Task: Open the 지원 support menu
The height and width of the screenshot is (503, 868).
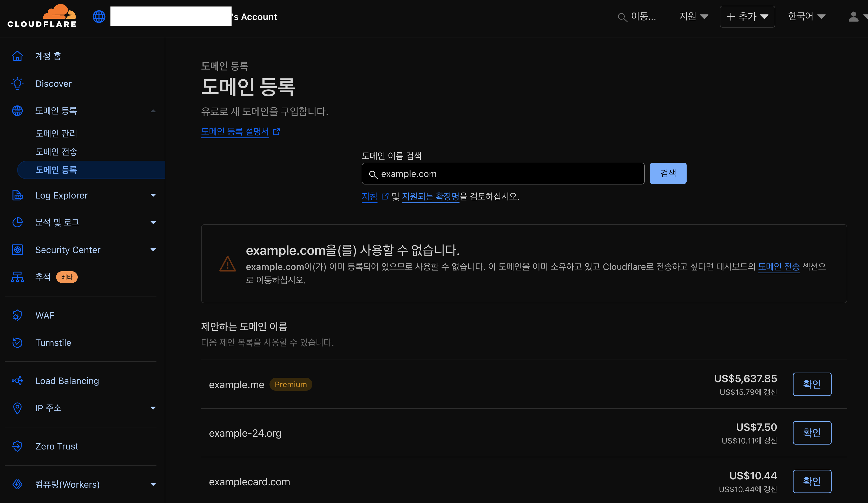Action: [693, 17]
